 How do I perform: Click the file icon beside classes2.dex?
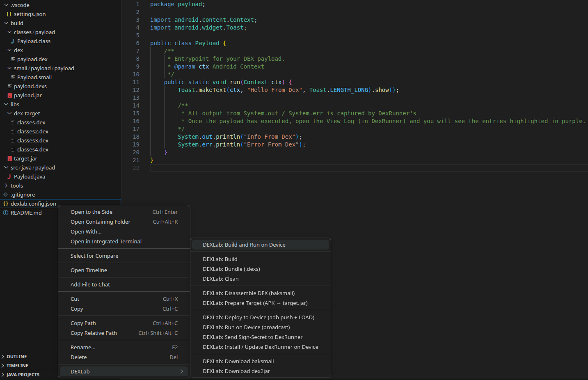coord(13,131)
